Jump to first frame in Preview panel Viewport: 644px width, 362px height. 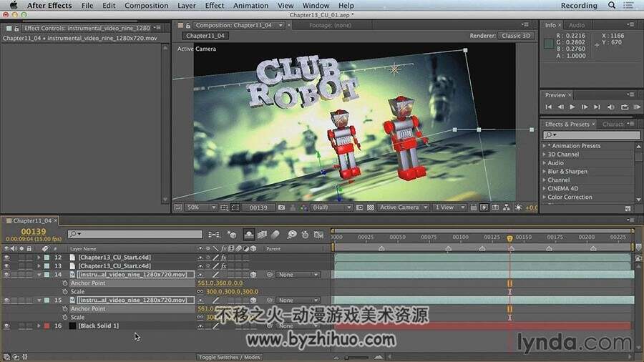tap(548, 107)
